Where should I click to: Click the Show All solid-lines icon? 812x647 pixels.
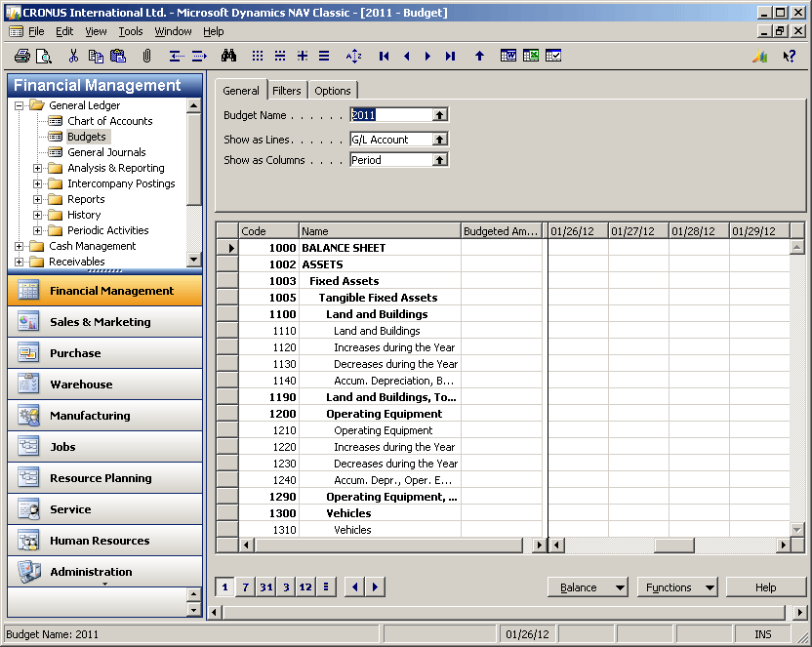324,56
